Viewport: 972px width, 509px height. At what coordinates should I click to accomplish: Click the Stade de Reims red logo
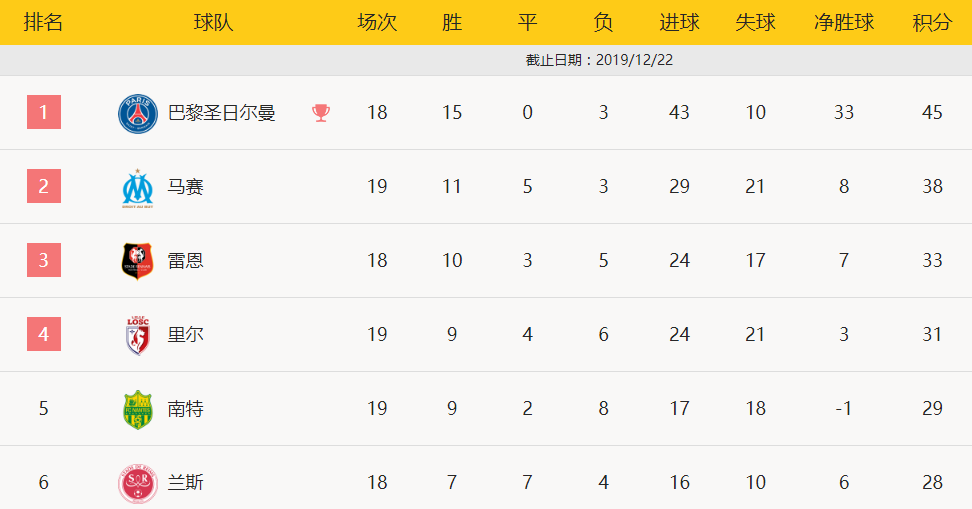(x=138, y=484)
